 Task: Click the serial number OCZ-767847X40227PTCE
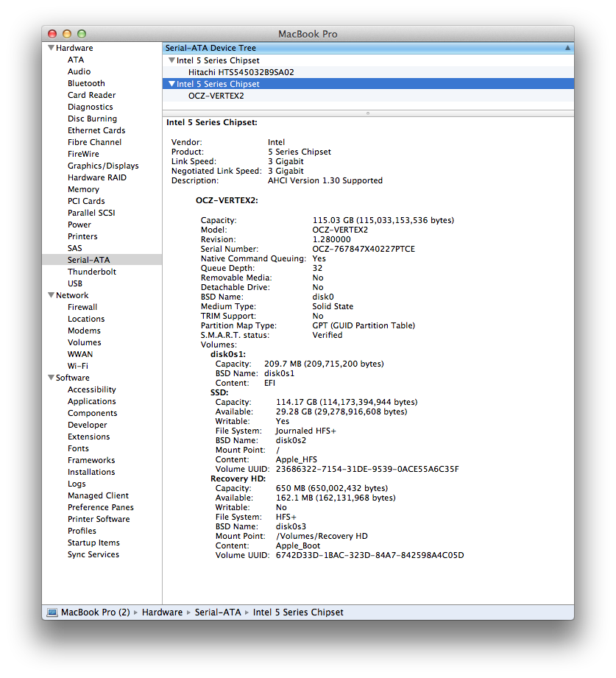pyautogui.click(x=364, y=249)
